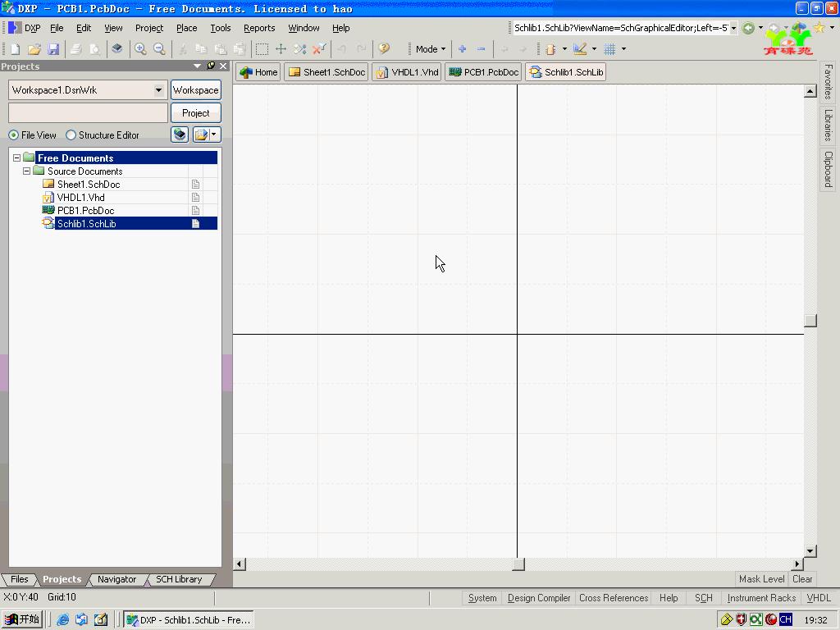Open the Tools menu
The image size is (840, 630).
pos(220,28)
